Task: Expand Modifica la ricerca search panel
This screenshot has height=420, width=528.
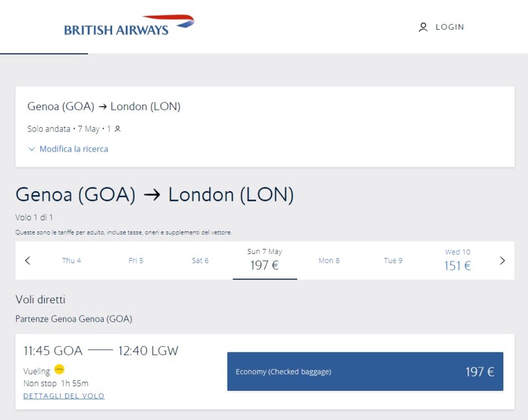Action: point(73,149)
